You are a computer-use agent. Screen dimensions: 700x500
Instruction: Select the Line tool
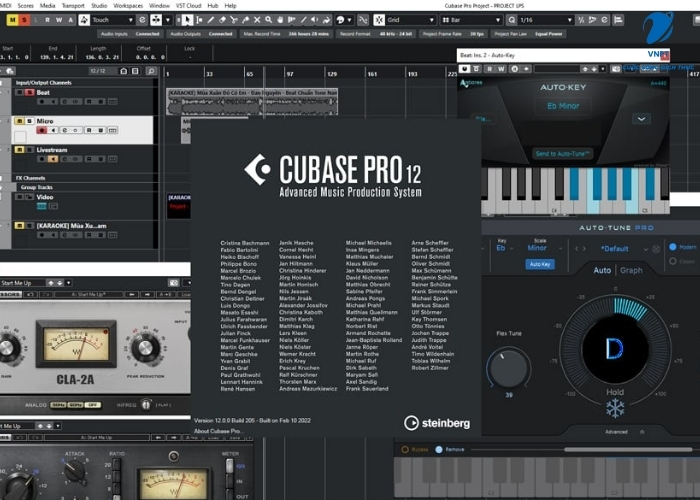[304, 20]
